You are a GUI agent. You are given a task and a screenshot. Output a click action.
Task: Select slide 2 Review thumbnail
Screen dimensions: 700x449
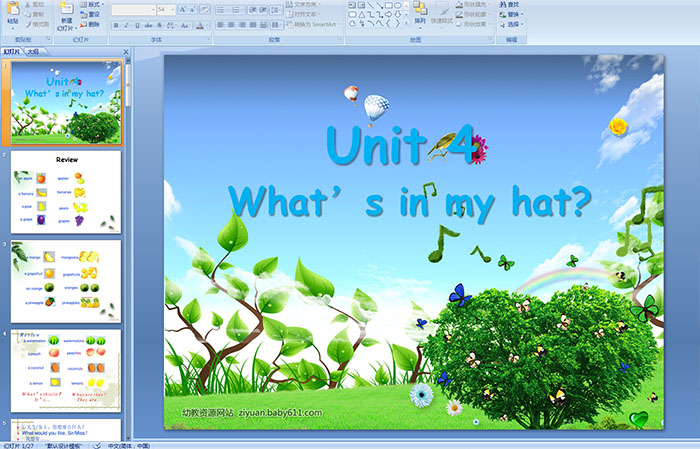pyautogui.click(x=66, y=192)
